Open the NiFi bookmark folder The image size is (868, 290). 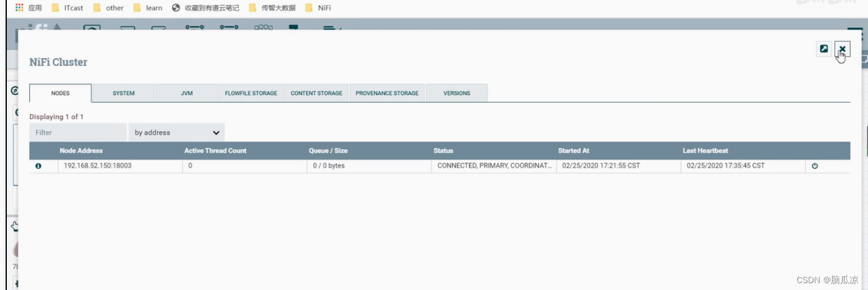click(x=318, y=8)
